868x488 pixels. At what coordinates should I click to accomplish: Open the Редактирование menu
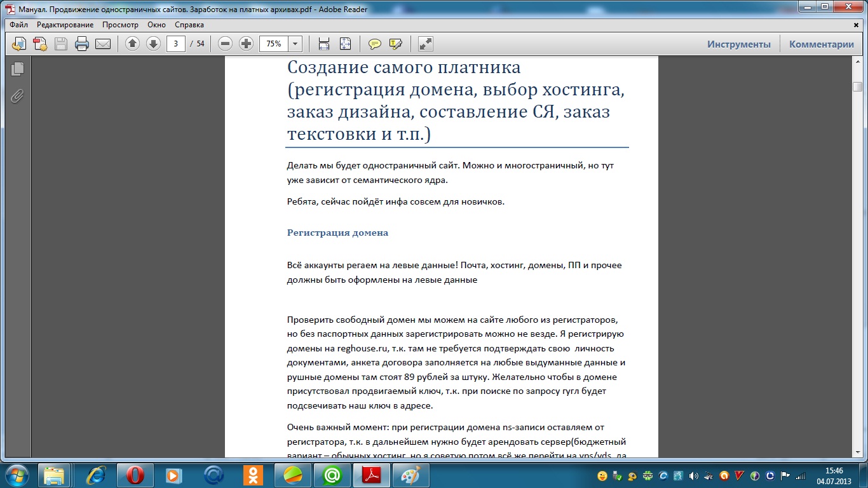(x=65, y=25)
